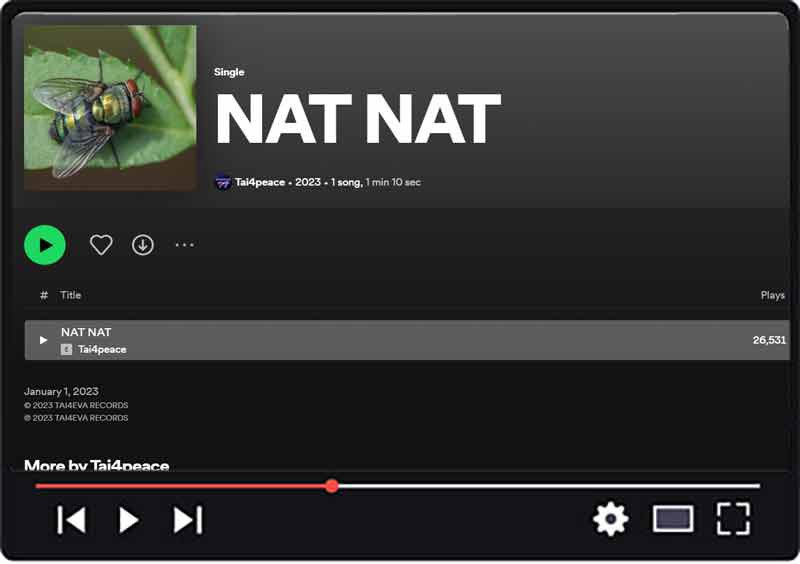Click the small Tai4peace artist avatar
This screenshot has height=564, width=800.
[223, 182]
